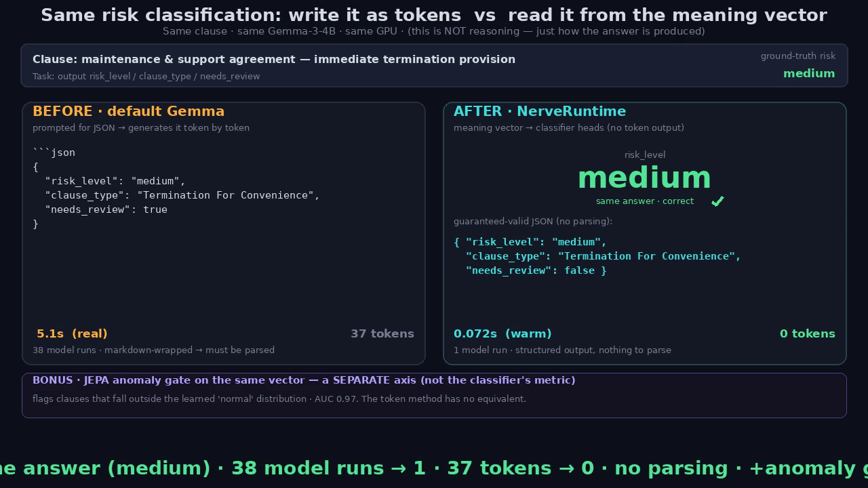
Task: Click the 'Clause: maintenance & support agreement' heading
Action: 274,60
